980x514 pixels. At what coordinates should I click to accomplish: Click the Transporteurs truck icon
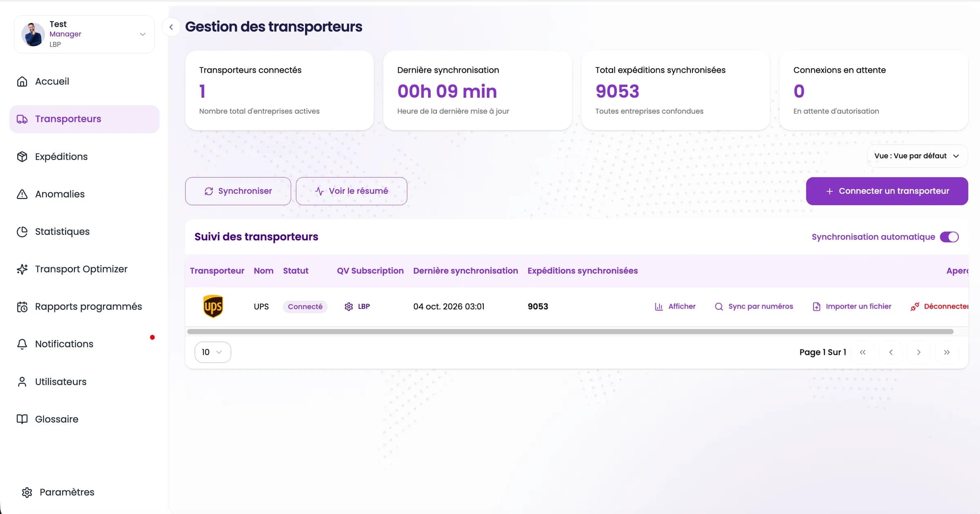point(22,119)
